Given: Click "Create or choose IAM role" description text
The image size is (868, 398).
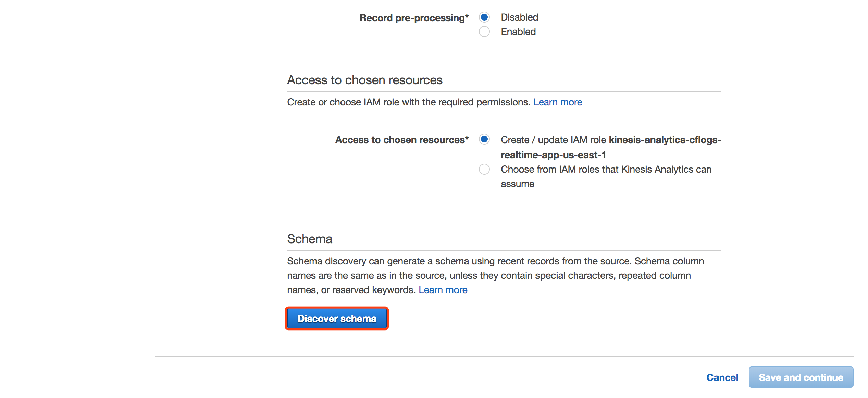Looking at the screenshot, I should [408, 102].
